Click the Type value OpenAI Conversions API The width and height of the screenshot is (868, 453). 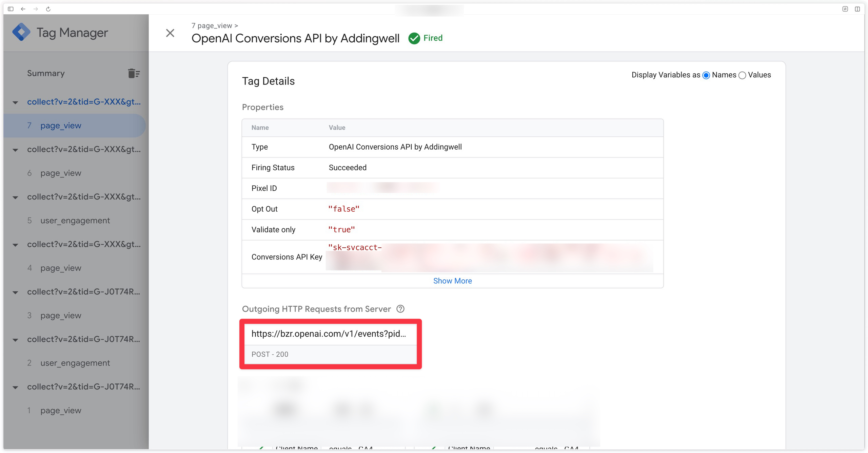click(x=395, y=147)
